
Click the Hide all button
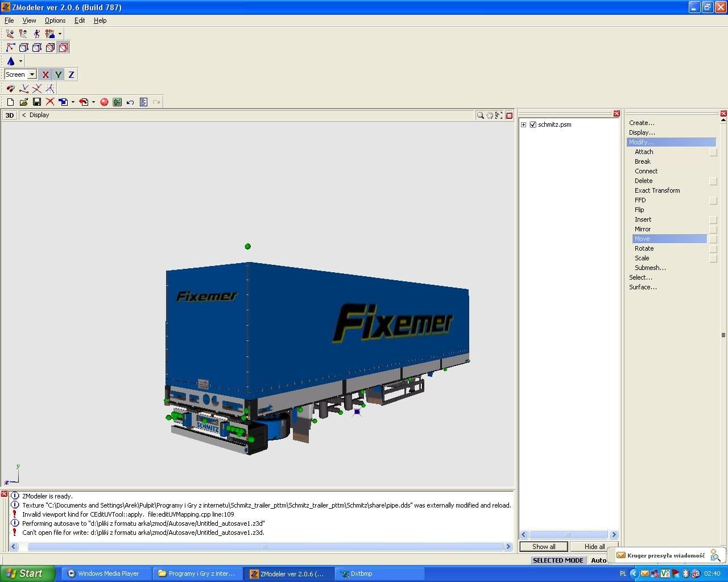point(594,547)
